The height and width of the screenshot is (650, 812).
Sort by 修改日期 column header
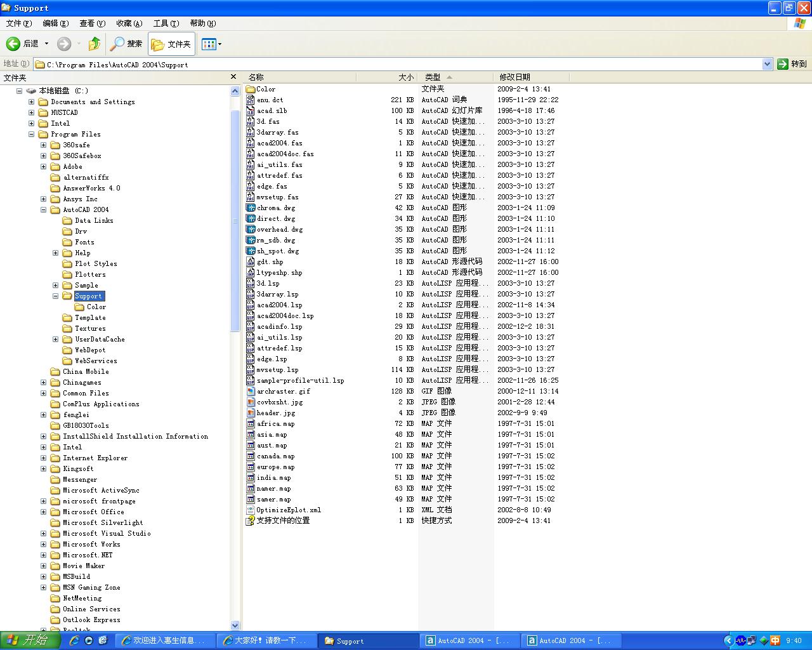(532, 77)
